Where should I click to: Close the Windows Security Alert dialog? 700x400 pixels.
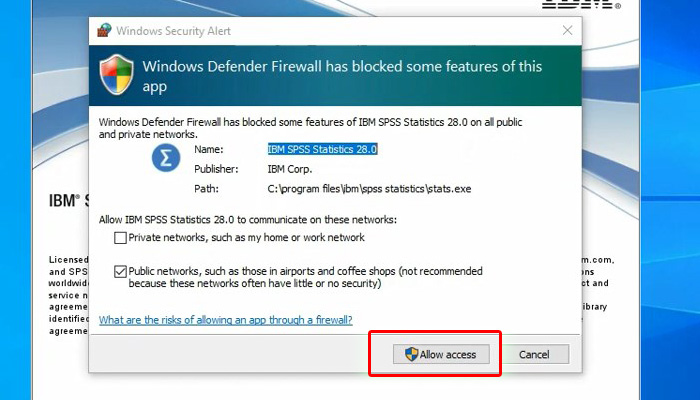tap(567, 30)
